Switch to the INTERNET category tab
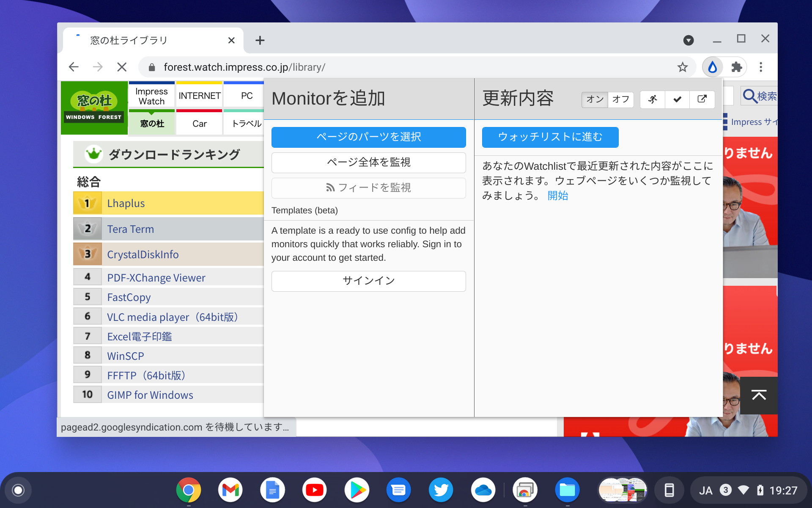This screenshot has height=508, width=812. (199, 96)
